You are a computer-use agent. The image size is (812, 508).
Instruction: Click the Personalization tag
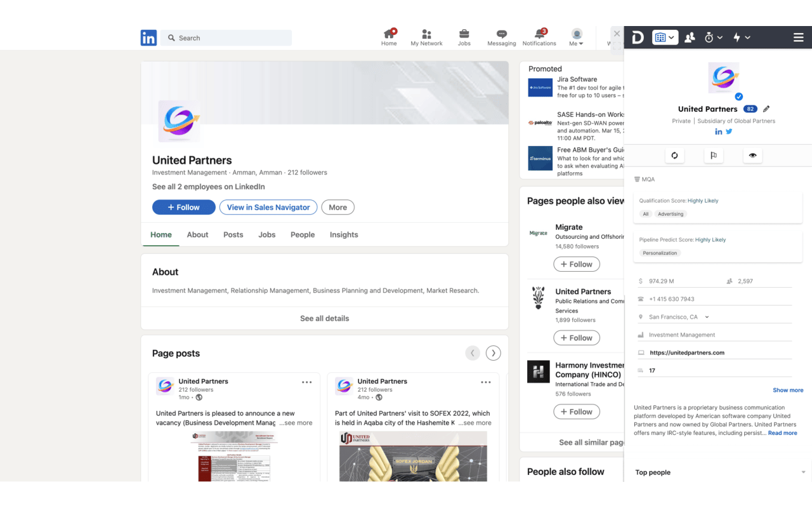coord(660,253)
